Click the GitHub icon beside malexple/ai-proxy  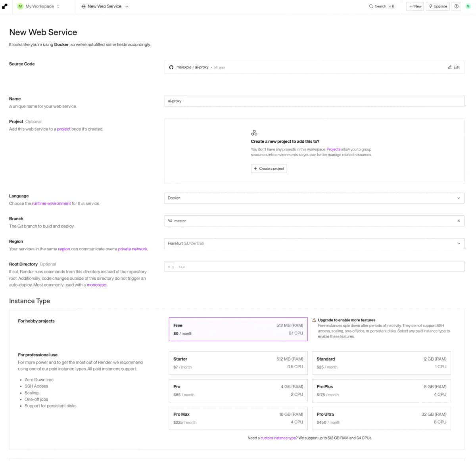pos(171,67)
